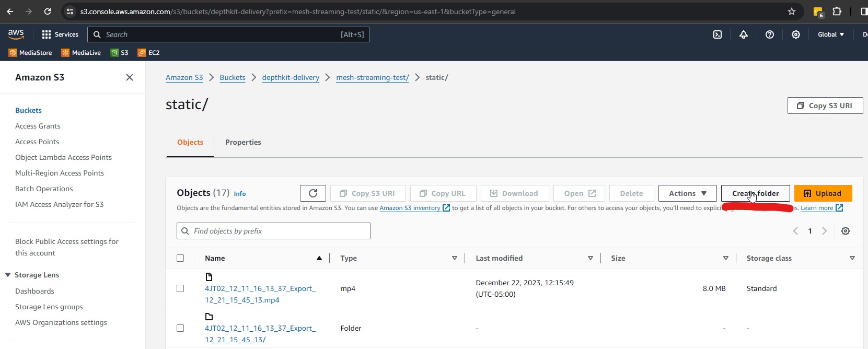Click the mp4 file icon in first row
The image size is (868, 349).
[x=209, y=277]
